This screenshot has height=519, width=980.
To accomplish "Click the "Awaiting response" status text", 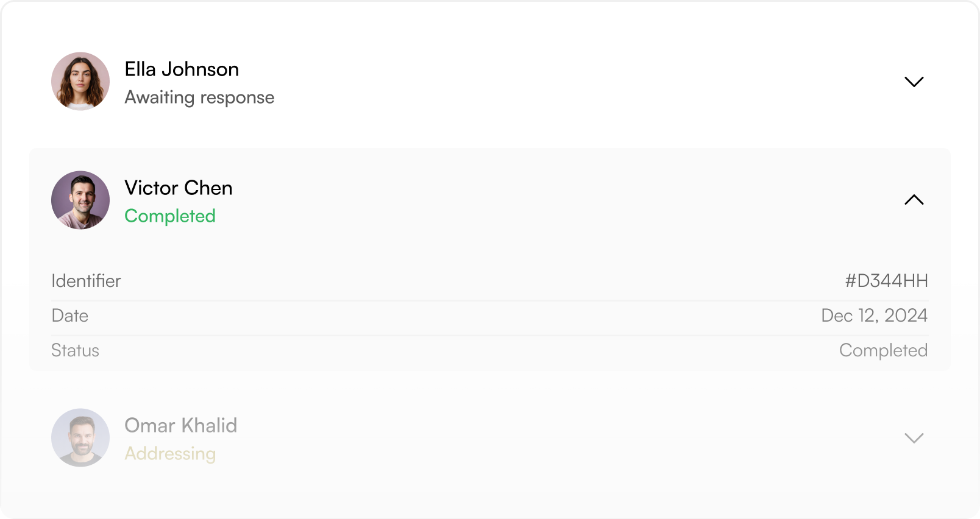I will point(199,97).
